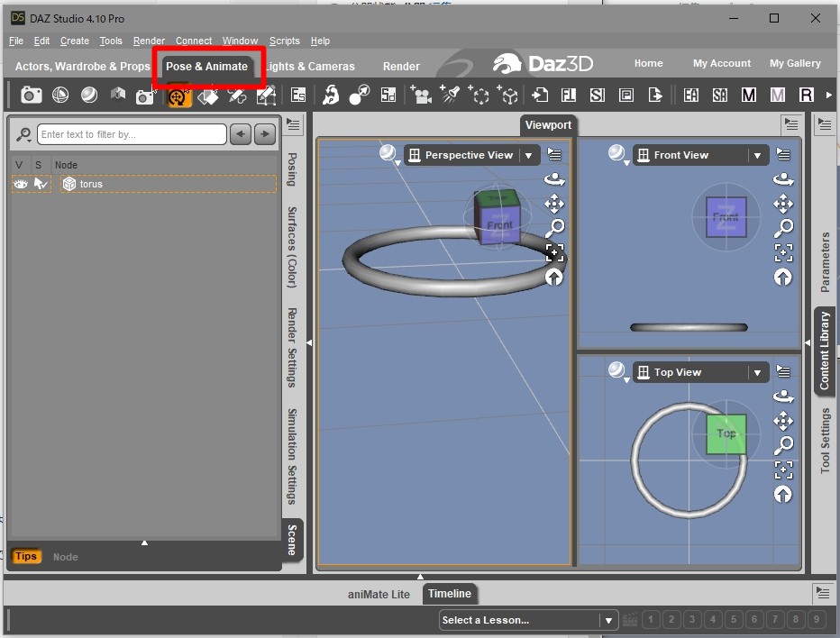This screenshot has height=638, width=840.
Task: Click the R toolbar icon
Action: coord(807,96)
